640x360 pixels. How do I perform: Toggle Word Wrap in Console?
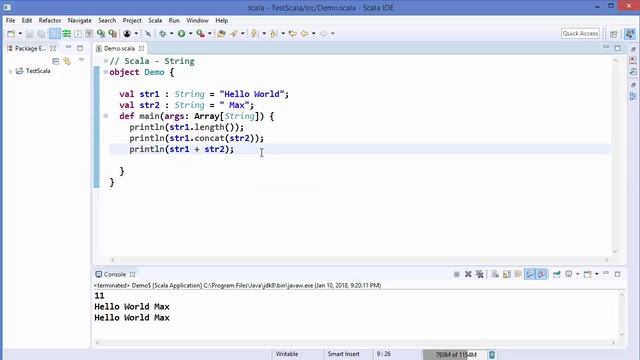[518, 274]
